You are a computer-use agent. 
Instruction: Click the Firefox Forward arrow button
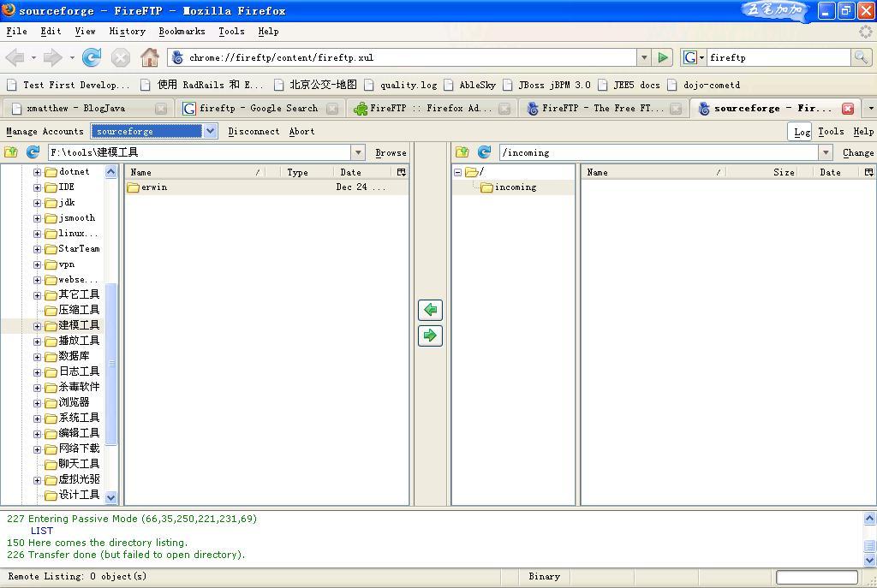pos(52,57)
